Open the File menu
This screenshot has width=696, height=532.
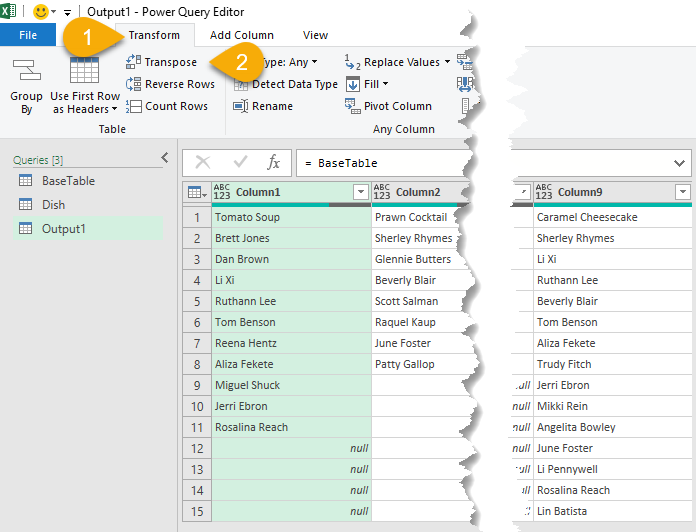(x=28, y=35)
